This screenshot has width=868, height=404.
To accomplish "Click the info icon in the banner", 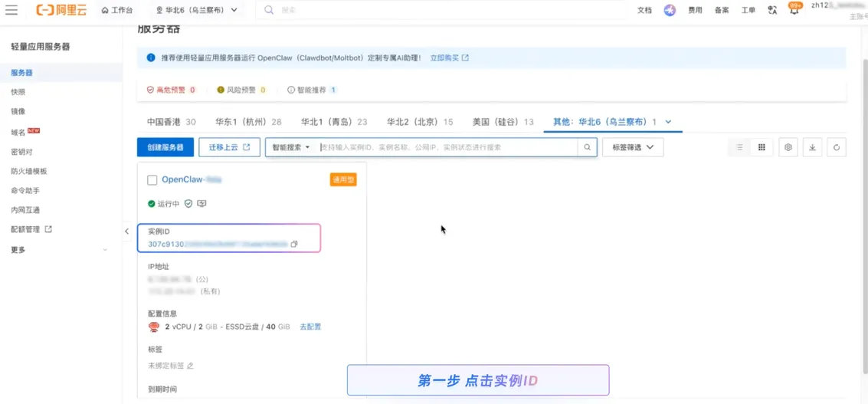I will (151, 57).
